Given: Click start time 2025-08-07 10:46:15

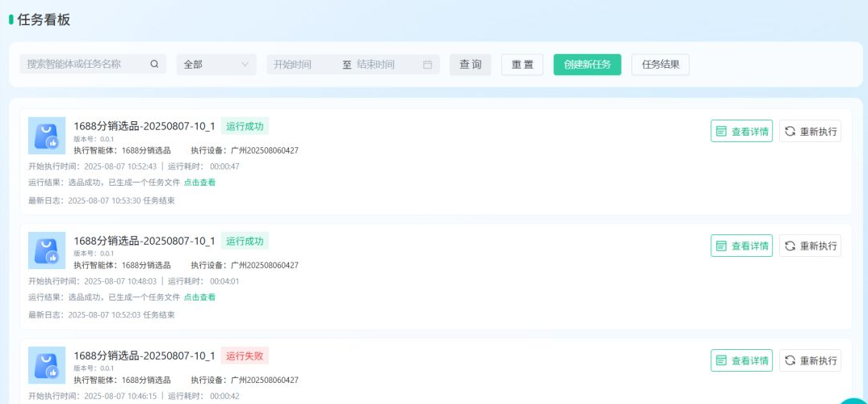Looking at the screenshot, I should [x=120, y=396].
